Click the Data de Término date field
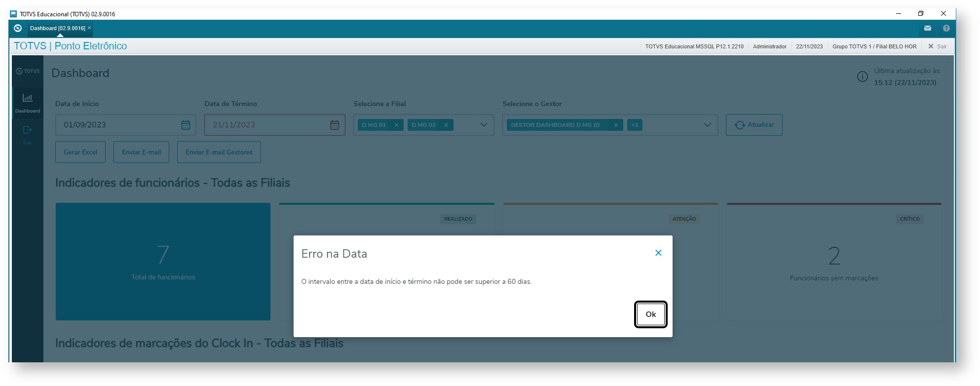The height and width of the screenshot is (386, 980). [275, 125]
